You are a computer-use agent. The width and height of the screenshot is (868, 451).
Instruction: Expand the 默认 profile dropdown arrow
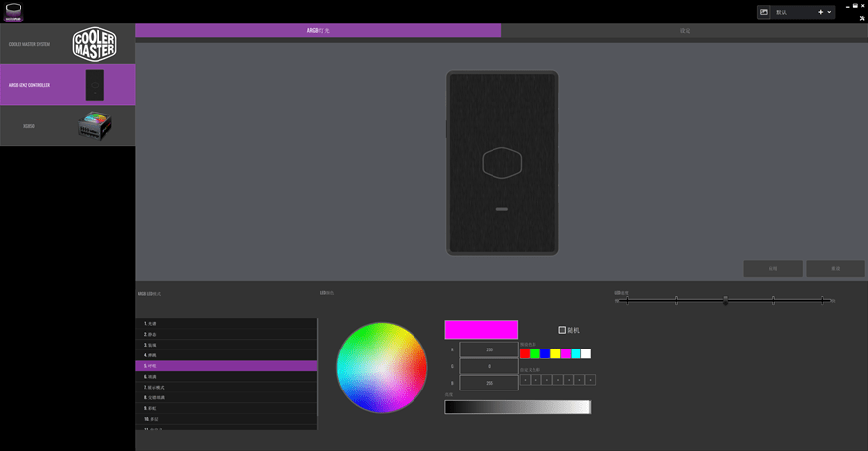coord(829,12)
